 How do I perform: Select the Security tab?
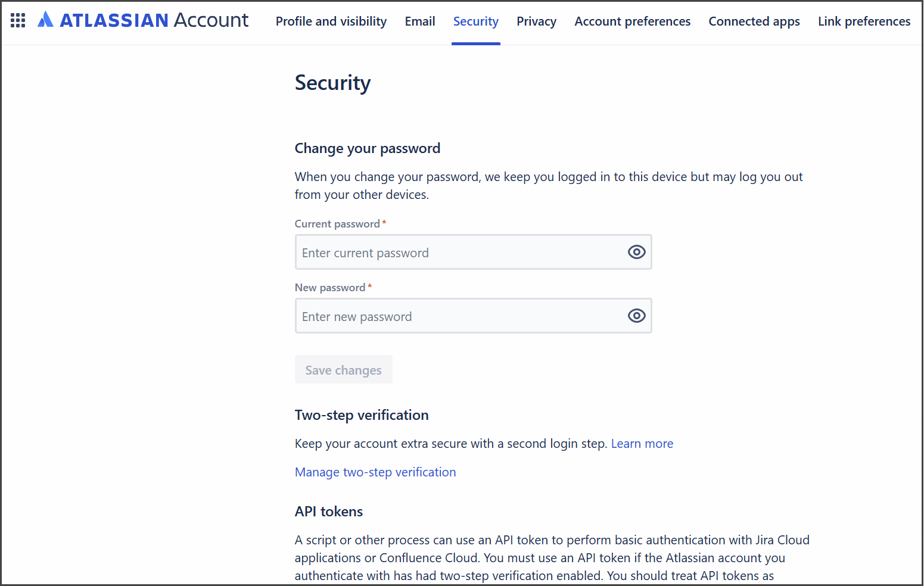(475, 21)
